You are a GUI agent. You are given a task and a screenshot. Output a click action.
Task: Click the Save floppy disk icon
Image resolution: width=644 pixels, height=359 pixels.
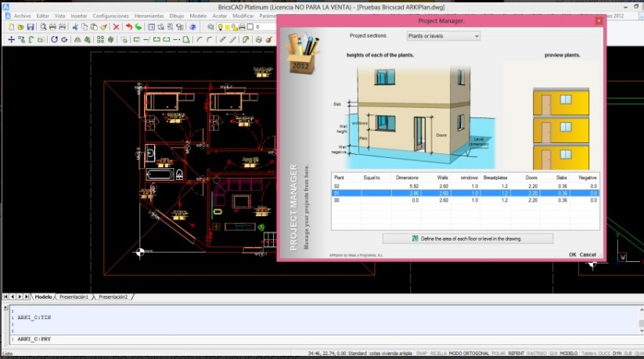(31, 27)
